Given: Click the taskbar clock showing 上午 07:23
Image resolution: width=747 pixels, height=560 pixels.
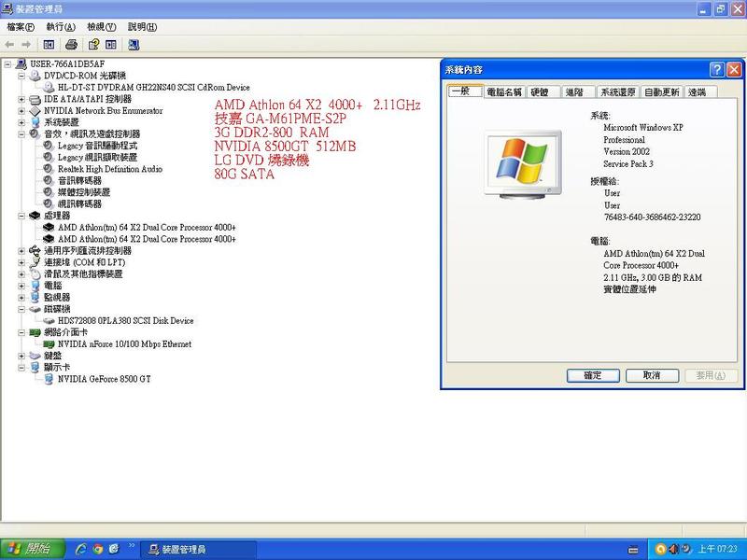Looking at the screenshot, I should (x=718, y=549).
